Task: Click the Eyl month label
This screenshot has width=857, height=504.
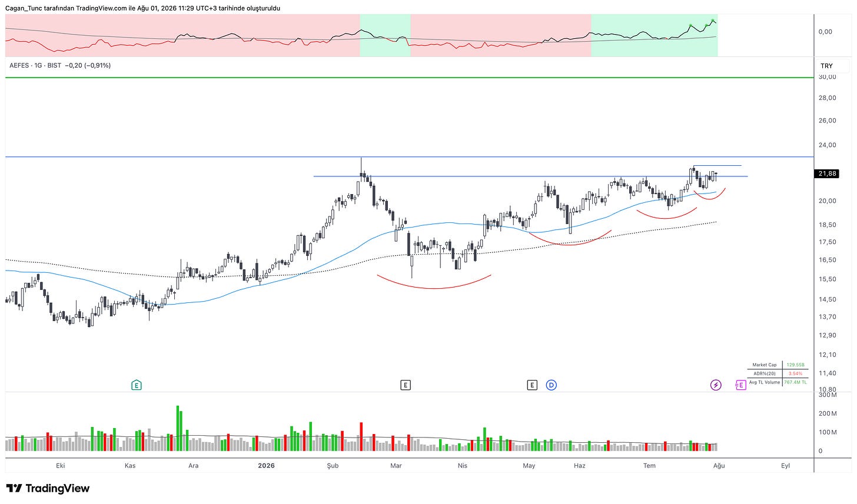Action: click(x=785, y=466)
